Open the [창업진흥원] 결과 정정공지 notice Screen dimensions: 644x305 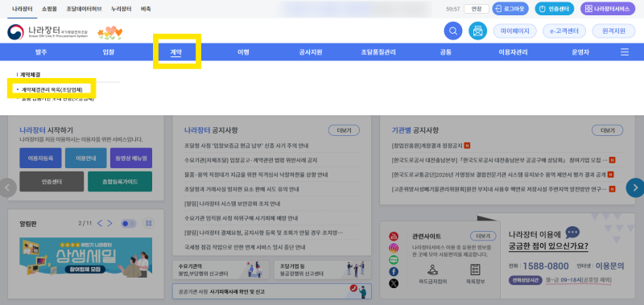pyautogui.click(x=427, y=146)
